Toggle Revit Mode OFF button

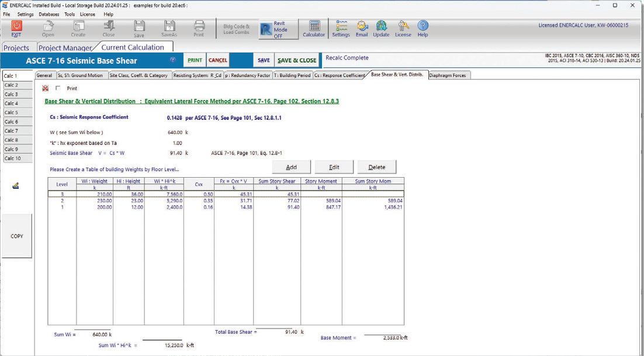(279, 30)
